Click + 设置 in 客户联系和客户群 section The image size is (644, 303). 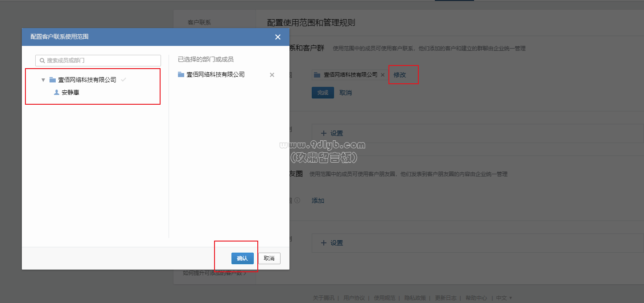pyautogui.click(x=332, y=133)
